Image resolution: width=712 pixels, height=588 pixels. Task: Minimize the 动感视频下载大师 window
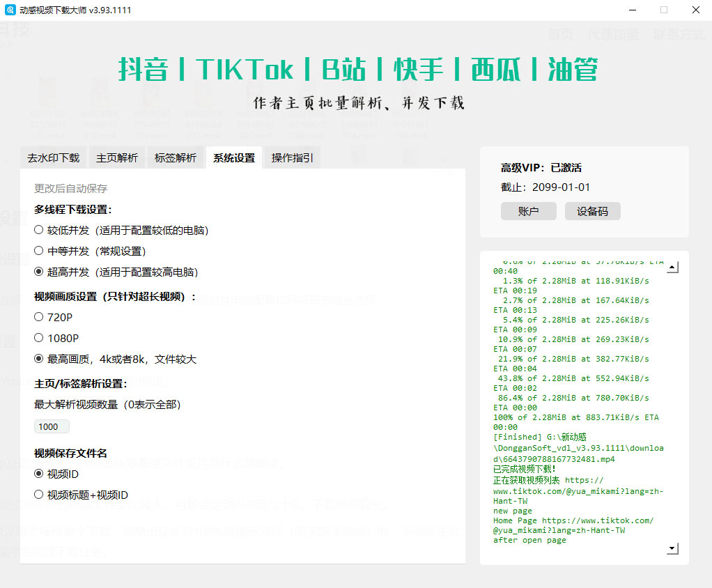[633, 10]
